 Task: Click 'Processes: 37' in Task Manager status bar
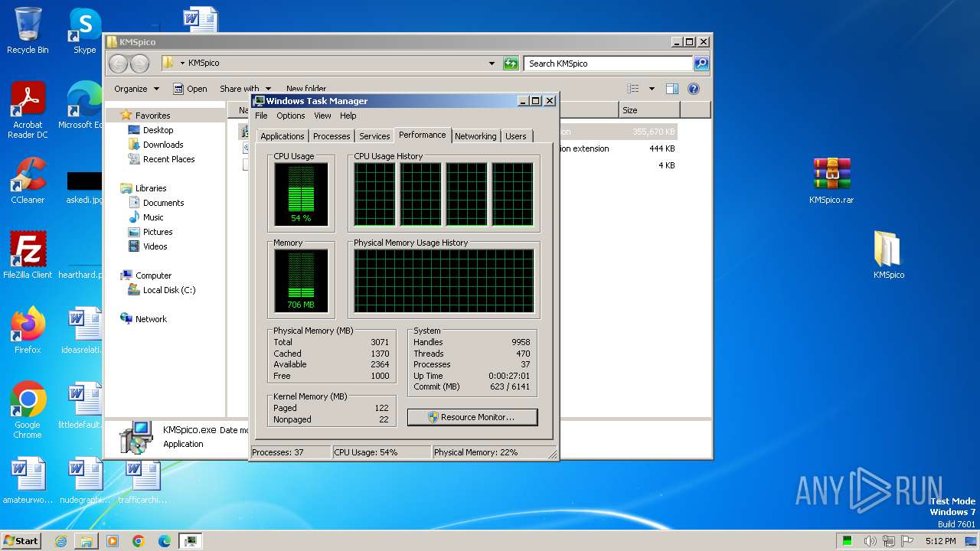point(291,452)
